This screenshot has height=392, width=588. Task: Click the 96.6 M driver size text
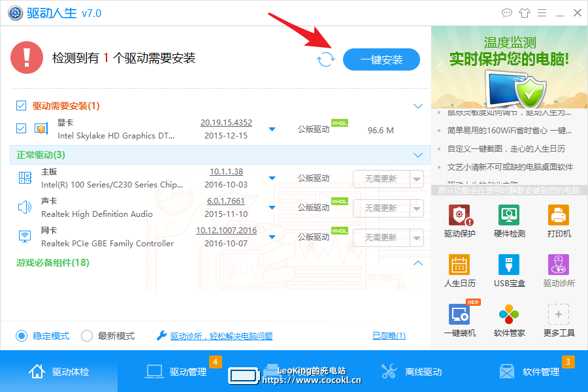(x=381, y=130)
